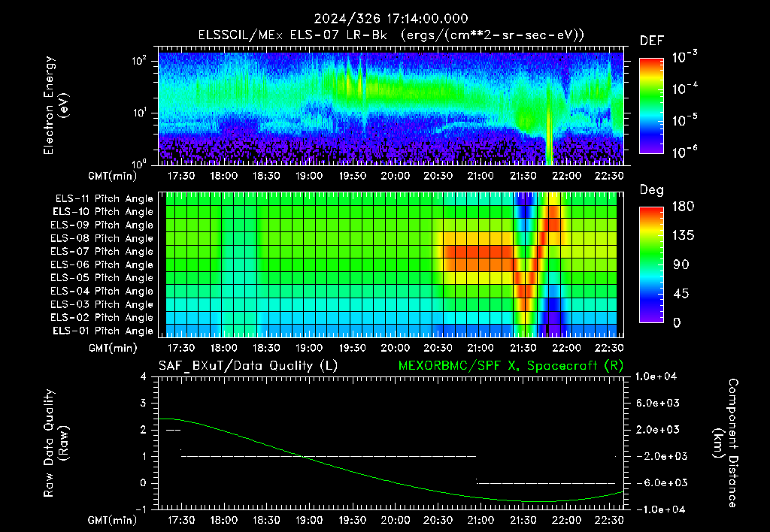Click the SAF_BXuT/Data Quality (L) label
770x532 pixels.
(248, 366)
